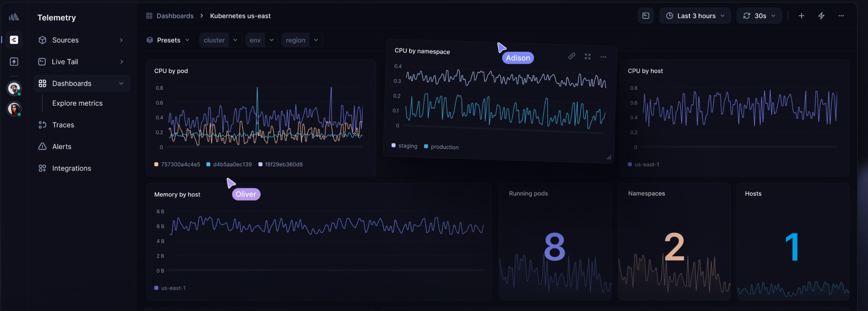Viewport: 868px width, 311px height.
Task: Click the Telemetry heading text
Action: (57, 18)
